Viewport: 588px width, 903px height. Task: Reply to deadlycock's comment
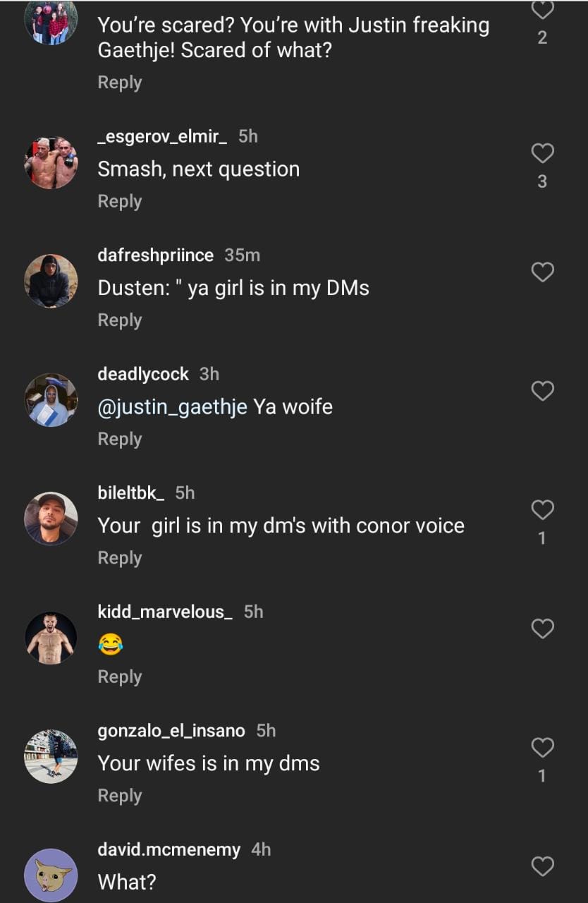(119, 439)
